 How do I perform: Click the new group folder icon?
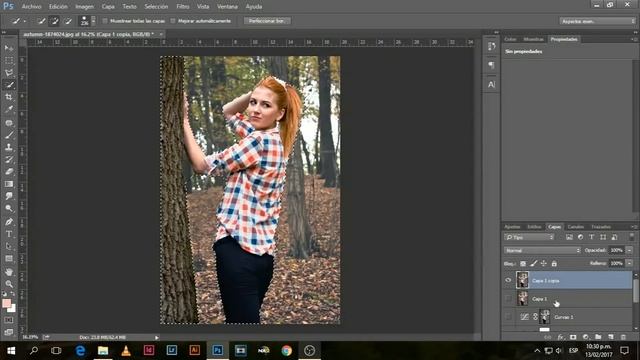pos(598,337)
